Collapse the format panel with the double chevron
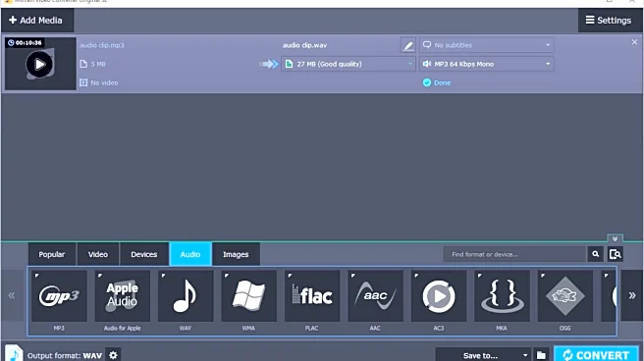The height and width of the screenshot is (361, 644). pos(615,238)
